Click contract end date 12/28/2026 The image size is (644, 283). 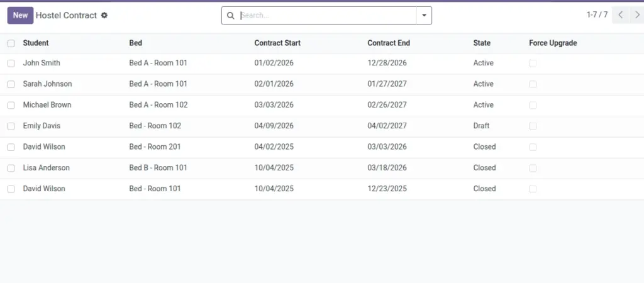[x=387, y=63]
